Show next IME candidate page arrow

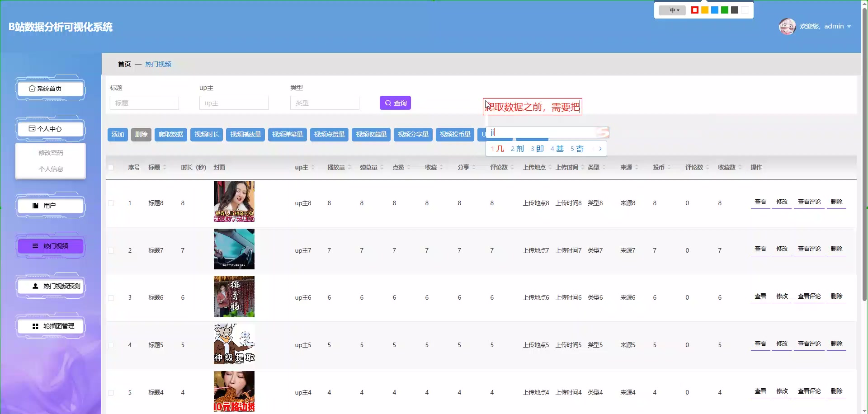pos(600,149)
